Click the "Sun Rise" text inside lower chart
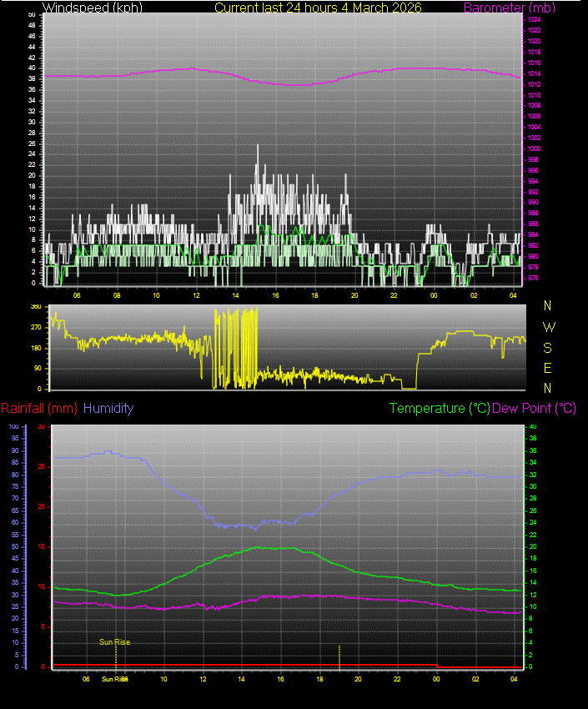This screenshot has width=588, height=709. tap(115, 642)
